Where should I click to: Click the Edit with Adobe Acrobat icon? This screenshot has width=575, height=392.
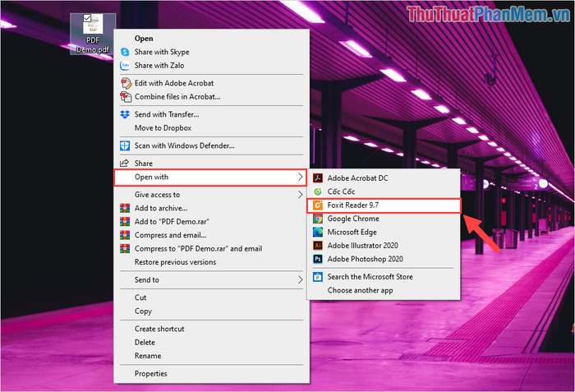(126, 83)
